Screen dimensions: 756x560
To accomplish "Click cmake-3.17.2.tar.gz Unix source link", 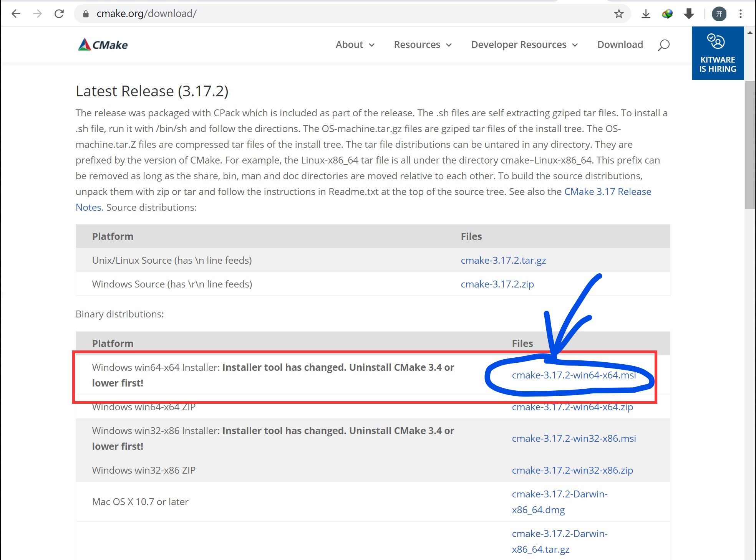I will [503, 260].
